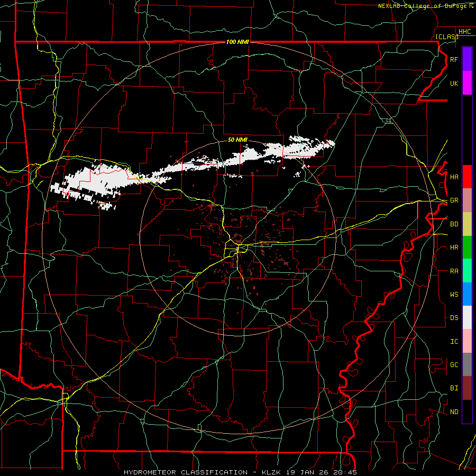476x476 pixels.
Task: Pick the dark green HR legend swatch
Action: pyautogui.click(x=467, y=248)
